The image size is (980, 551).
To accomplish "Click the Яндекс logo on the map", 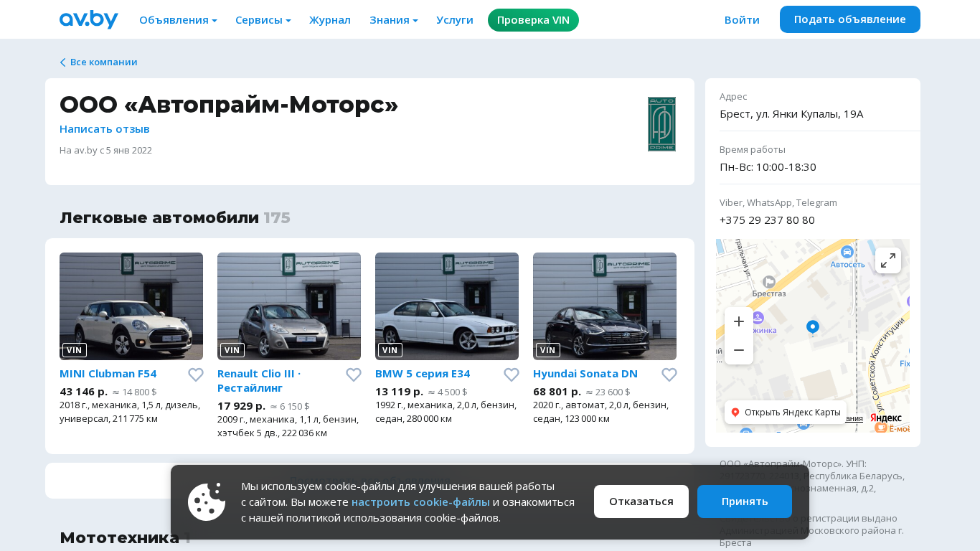I will pos(886,418).
